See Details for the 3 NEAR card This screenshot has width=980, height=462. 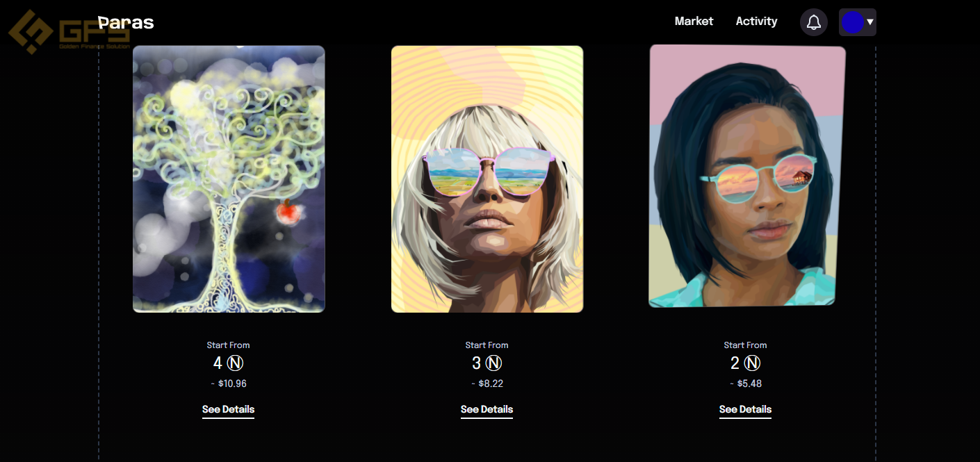tap(487, 409)
